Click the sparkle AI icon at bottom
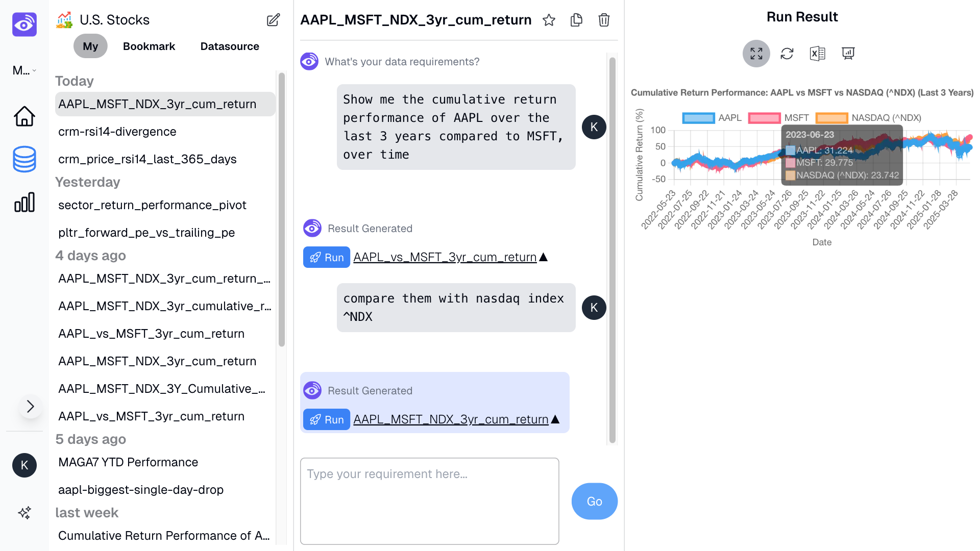Image resolution: width=980 pixels, height=551 pixels. (x=24, y=513)
